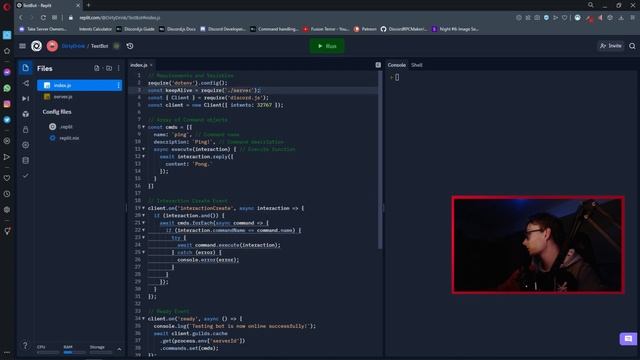
Task: Click the editor vertical scrollbar
Action: click(380, 161)
